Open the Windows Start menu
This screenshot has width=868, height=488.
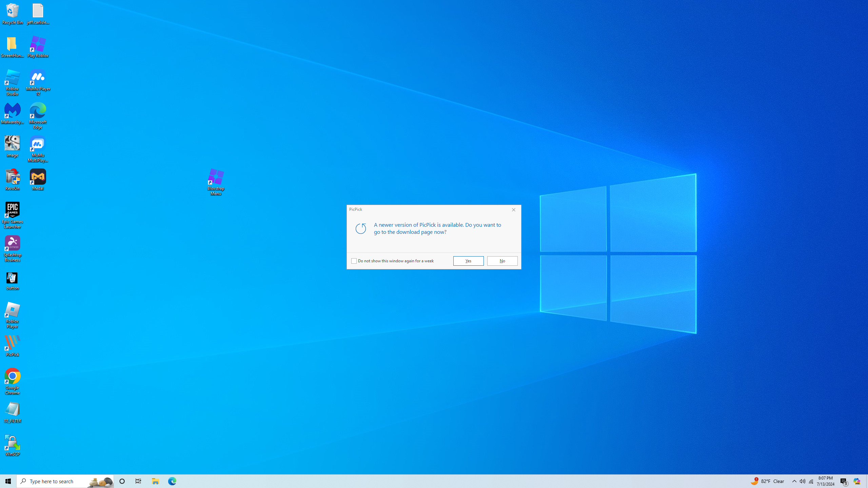(x=8, y=481)
